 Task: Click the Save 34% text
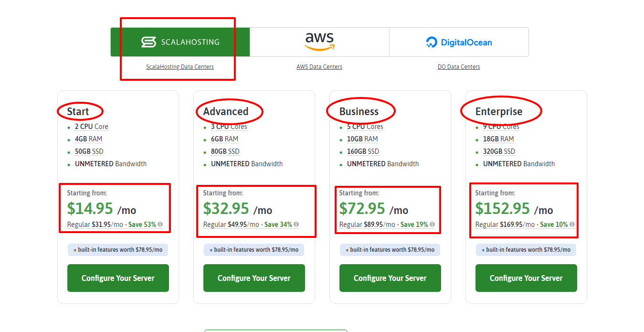(278, 225)
